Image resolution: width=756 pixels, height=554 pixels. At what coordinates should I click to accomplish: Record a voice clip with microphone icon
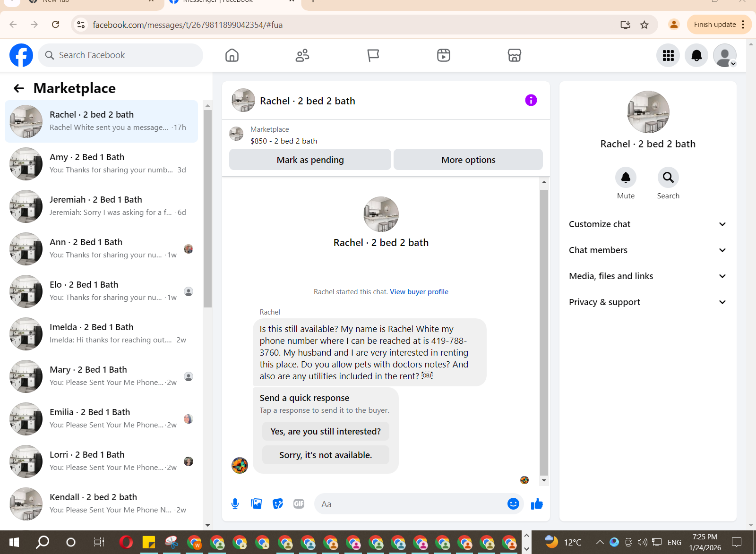click(235, 504)
